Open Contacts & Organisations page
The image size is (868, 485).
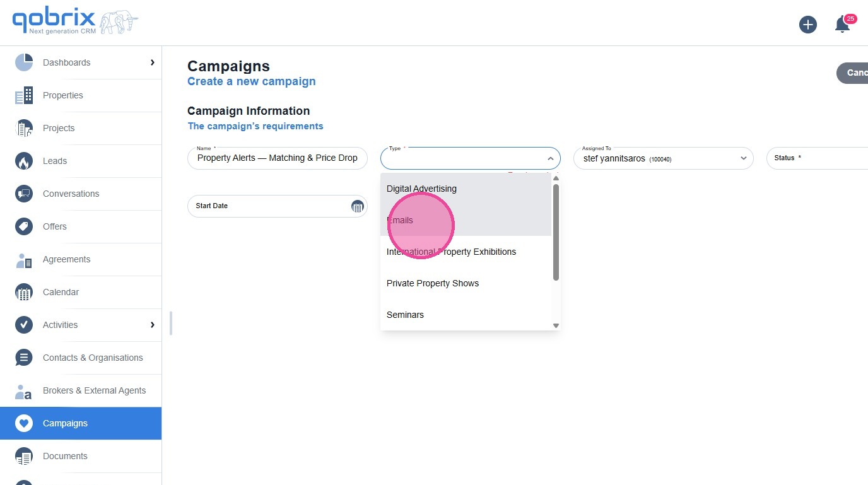pyautogui.click(x=81, y=358)
